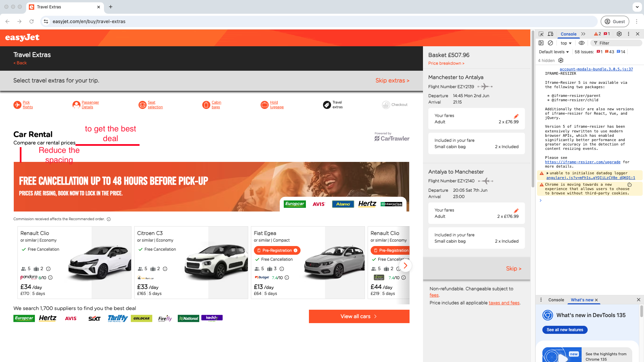Toggle the device toolbar icon
The image size is (644, 362).
click(x=550, y=34)
